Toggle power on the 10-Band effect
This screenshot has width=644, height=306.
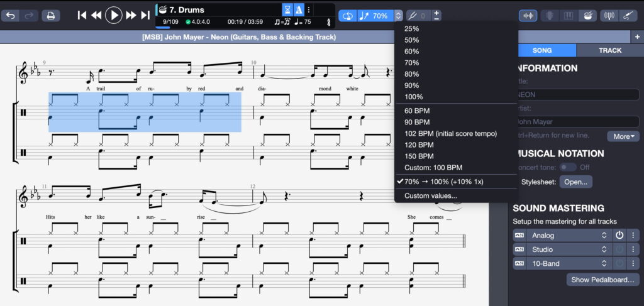[x=619, y=263]
